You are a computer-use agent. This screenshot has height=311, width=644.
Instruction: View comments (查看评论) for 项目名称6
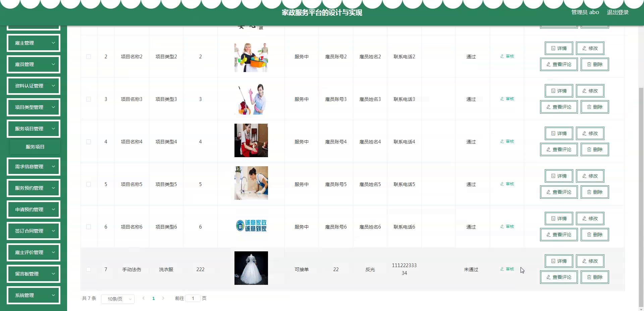tap(558, 235)
